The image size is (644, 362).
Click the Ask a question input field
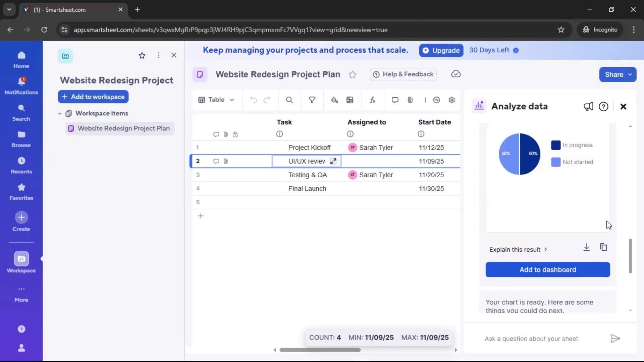pos(531,339)
